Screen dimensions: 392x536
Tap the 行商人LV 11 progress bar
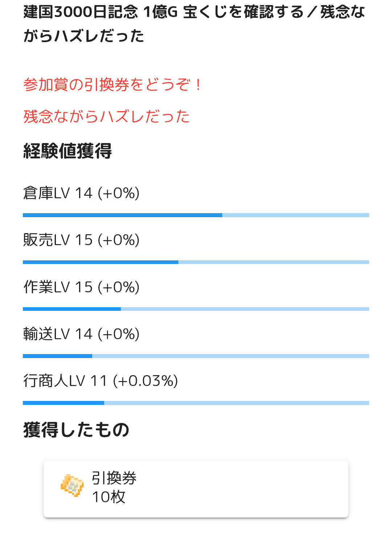(196, 403)
